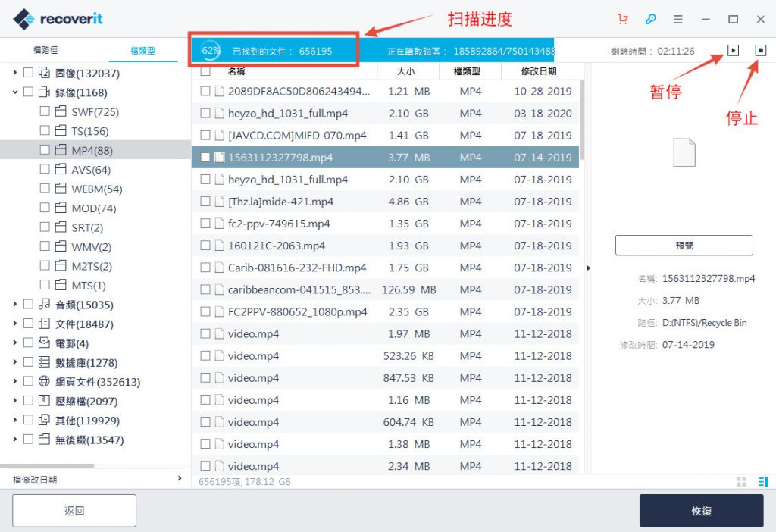Expand the 電郵 email tree node
The width and height of the screenshot is (776, 532).
(x=15, y=343)
